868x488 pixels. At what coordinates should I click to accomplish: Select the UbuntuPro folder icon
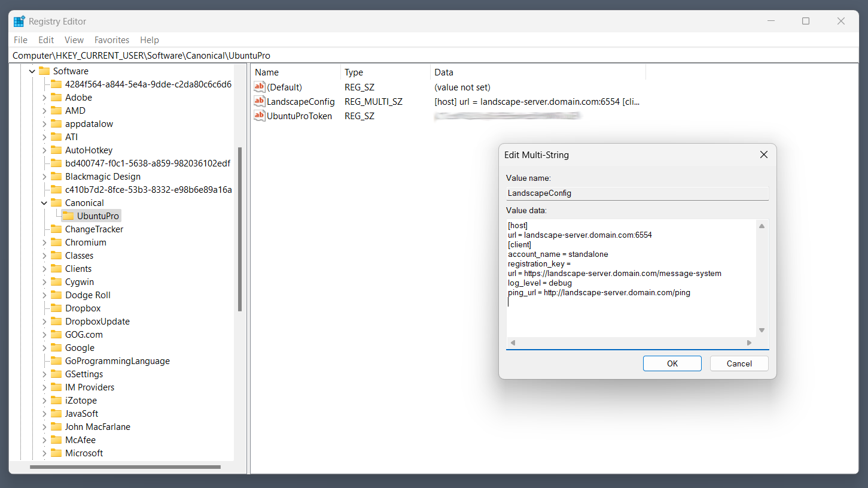point(68,216)
